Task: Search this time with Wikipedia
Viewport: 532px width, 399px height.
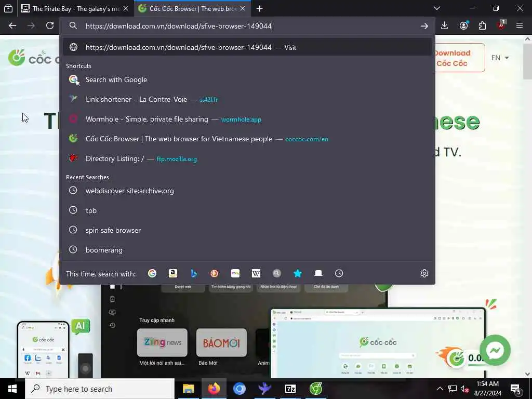Action: click(x=256, y=273)
